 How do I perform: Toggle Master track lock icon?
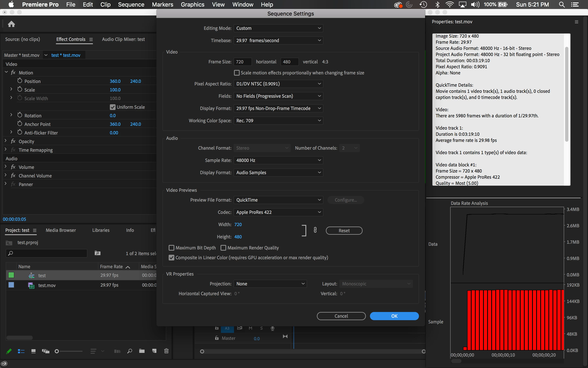pyautogui.click(x=217, y=338)
